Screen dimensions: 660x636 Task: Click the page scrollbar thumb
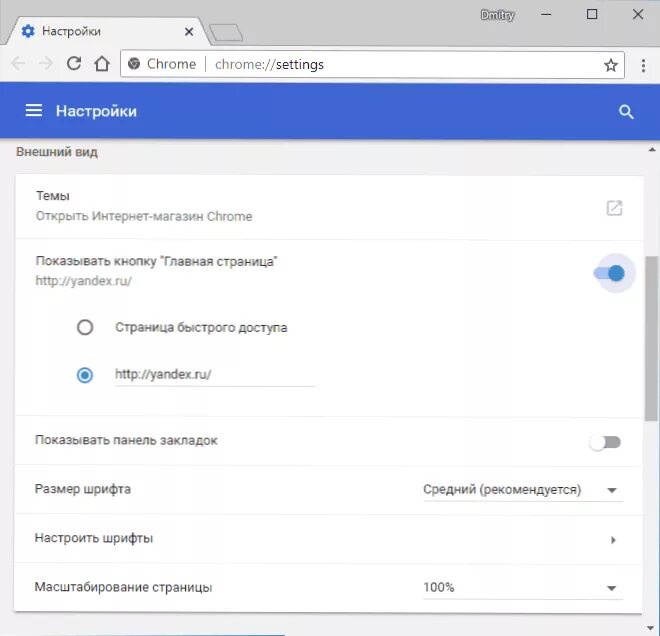651,338
